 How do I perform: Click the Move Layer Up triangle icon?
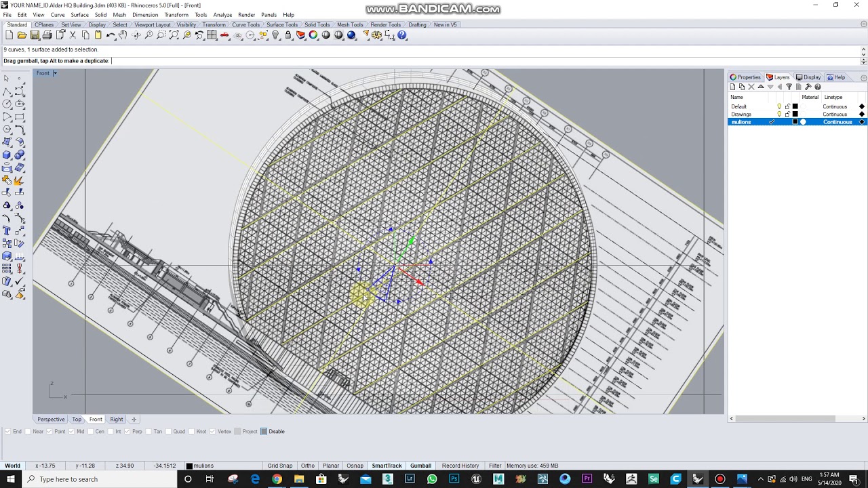point(761,87)
